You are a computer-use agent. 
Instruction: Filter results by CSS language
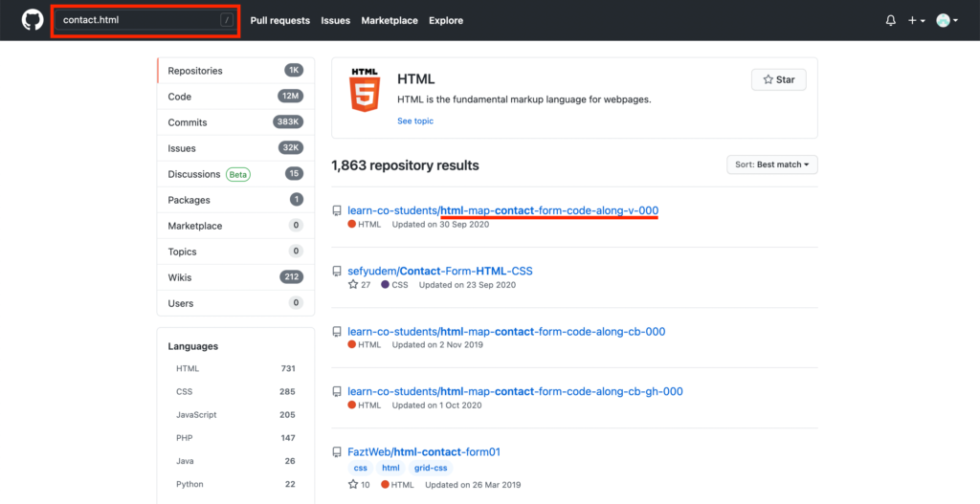[x=235, y=391]
